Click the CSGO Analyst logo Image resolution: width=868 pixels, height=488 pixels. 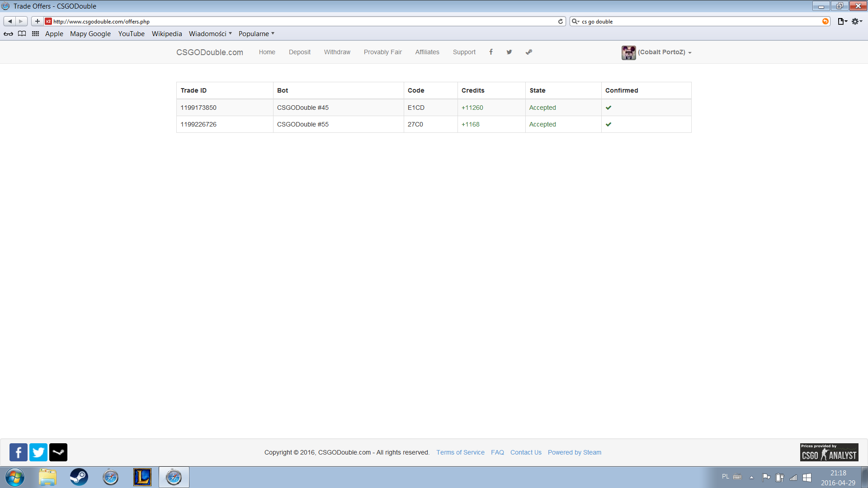(829, 452)
